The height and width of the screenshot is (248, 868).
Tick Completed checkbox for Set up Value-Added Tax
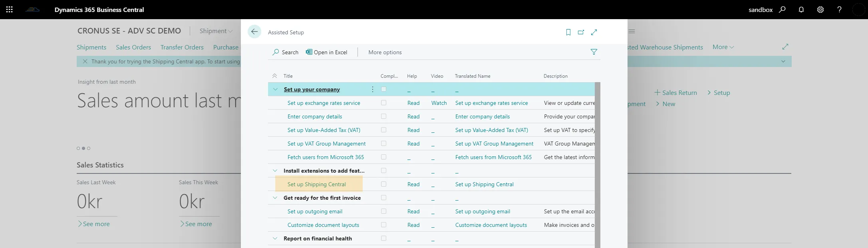coord(383,130)
